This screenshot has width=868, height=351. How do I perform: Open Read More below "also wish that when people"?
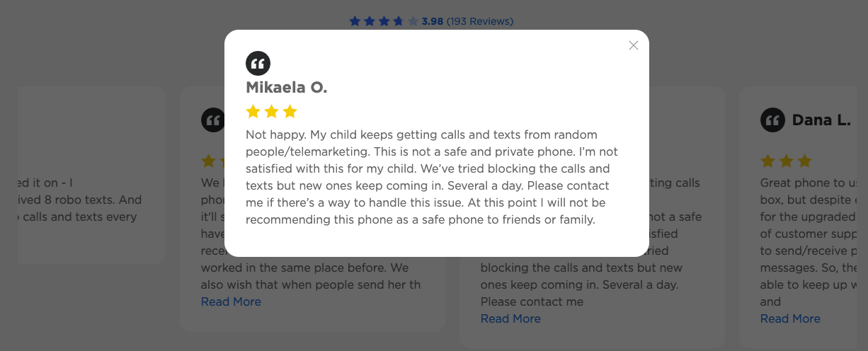coord(231,301)
